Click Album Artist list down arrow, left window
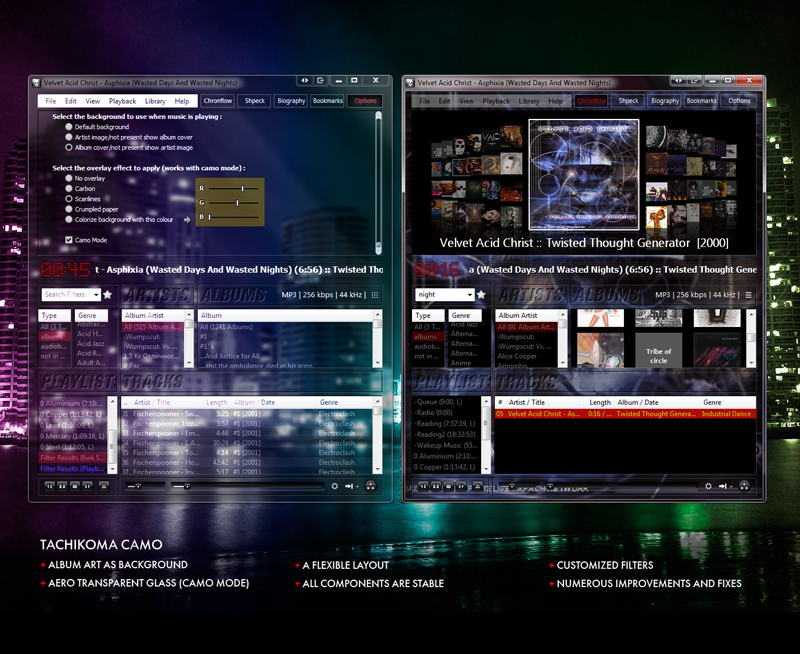The image size is (800, 654). [189, 363]
